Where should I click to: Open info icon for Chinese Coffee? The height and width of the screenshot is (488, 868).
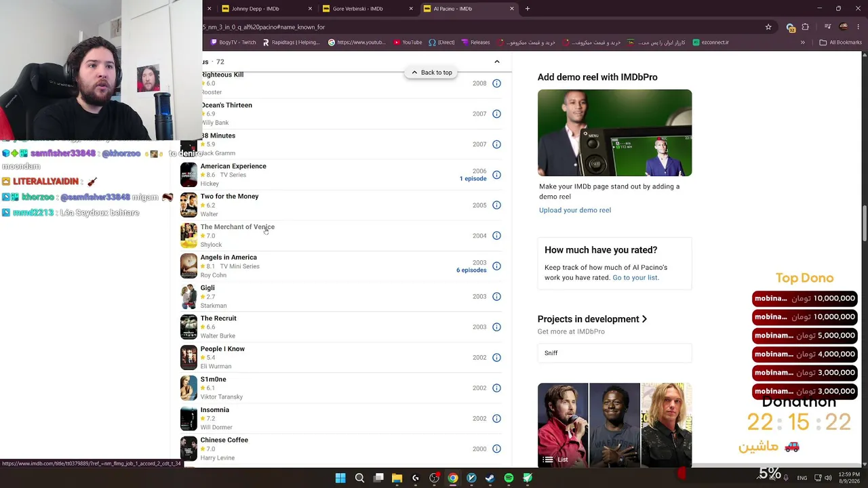point(496,449)
